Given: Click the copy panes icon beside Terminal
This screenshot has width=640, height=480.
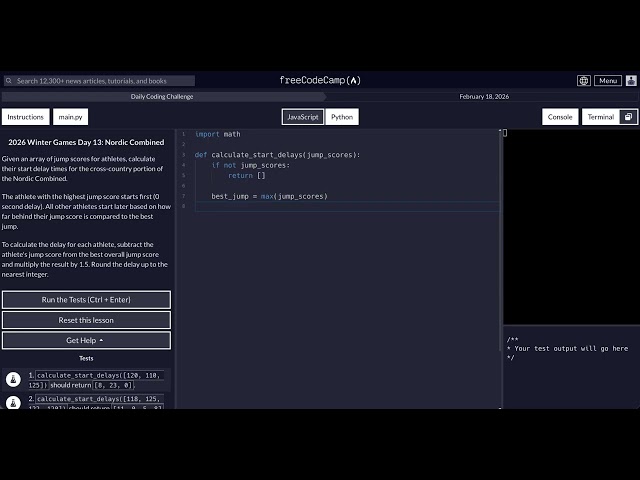Looking at the screenshot, I should tap(628, 117).
